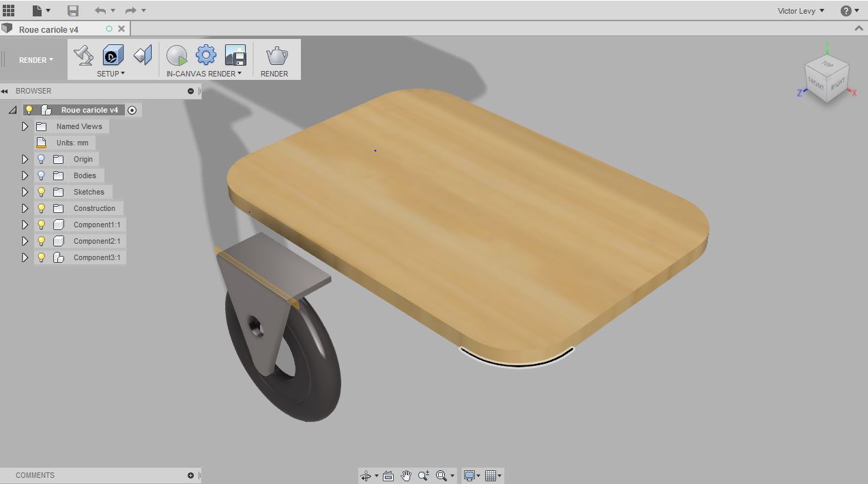Toggle Sketches folder visibility lightbulb
Screen dimensions: 868x484
[x=41, y=192]
